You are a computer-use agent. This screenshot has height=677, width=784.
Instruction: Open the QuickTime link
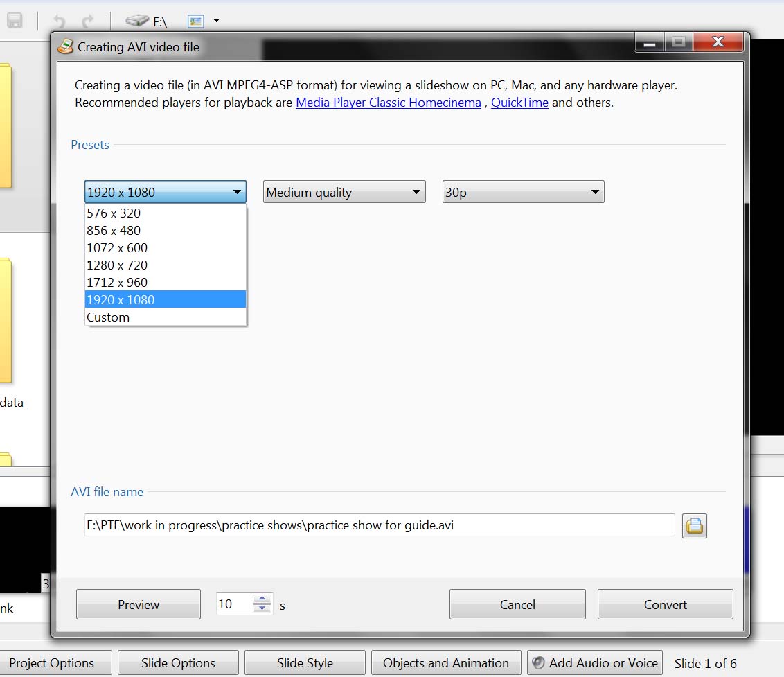(519, 103)
